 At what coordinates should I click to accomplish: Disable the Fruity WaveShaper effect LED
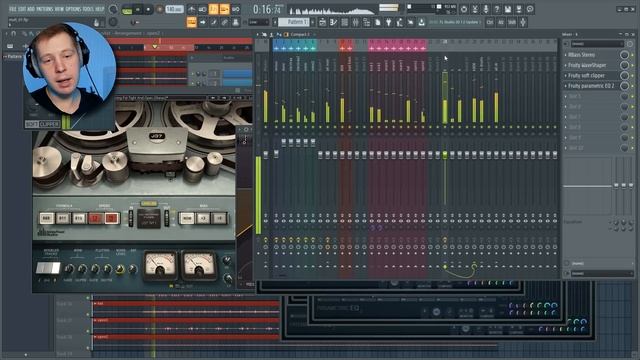(633, 65)
